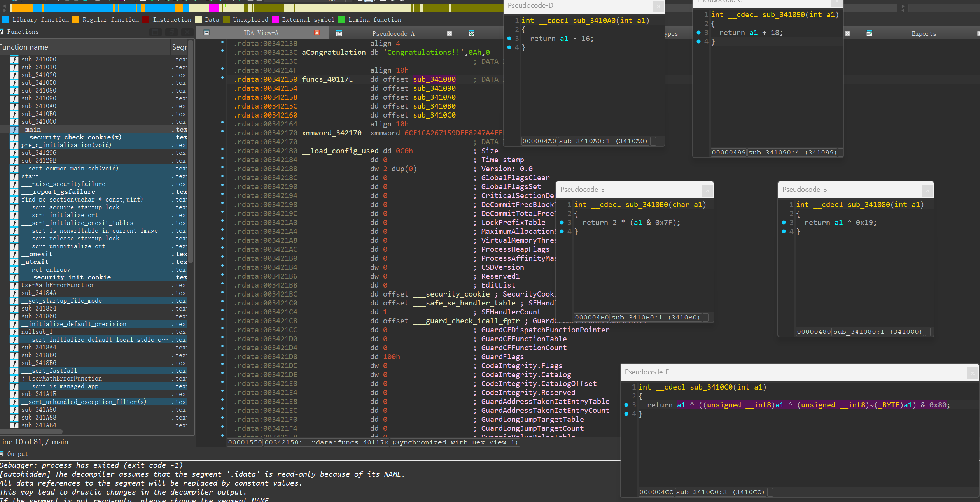Screen dimensions: 980x502
Task: Select UserMathErrorFunction in the functions list
Action: click(58, 285)
